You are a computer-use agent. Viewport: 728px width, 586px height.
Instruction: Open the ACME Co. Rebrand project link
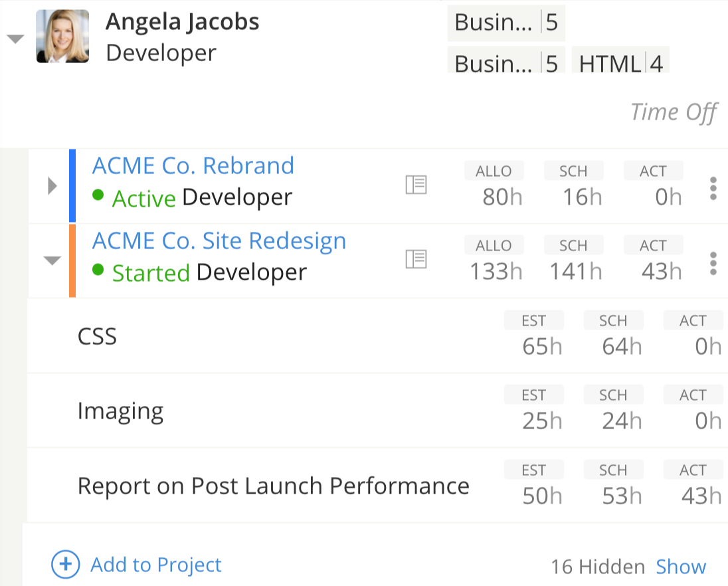point(193,165)
